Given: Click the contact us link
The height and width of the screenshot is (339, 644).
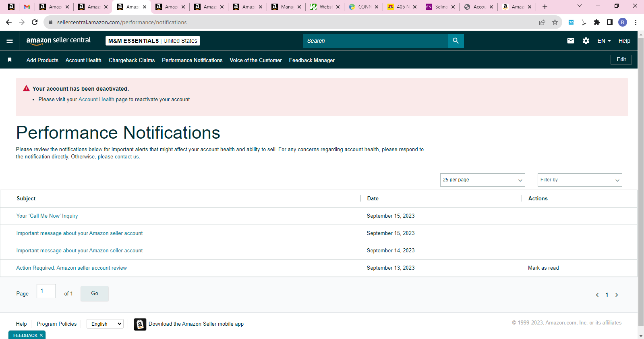Looking at the screenshot, I should (x=127, y=157).
